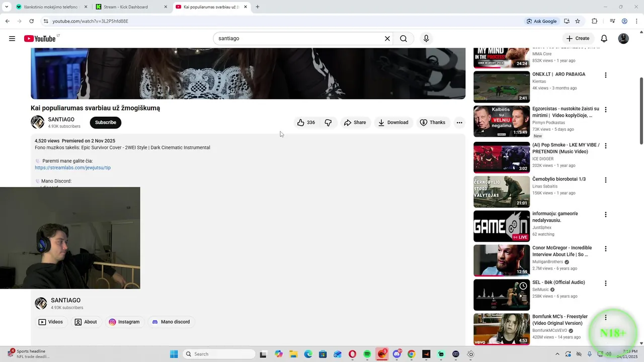Send Thanks to the creator
This screenshot has width=644, height=362.
(x=433, y=123)
